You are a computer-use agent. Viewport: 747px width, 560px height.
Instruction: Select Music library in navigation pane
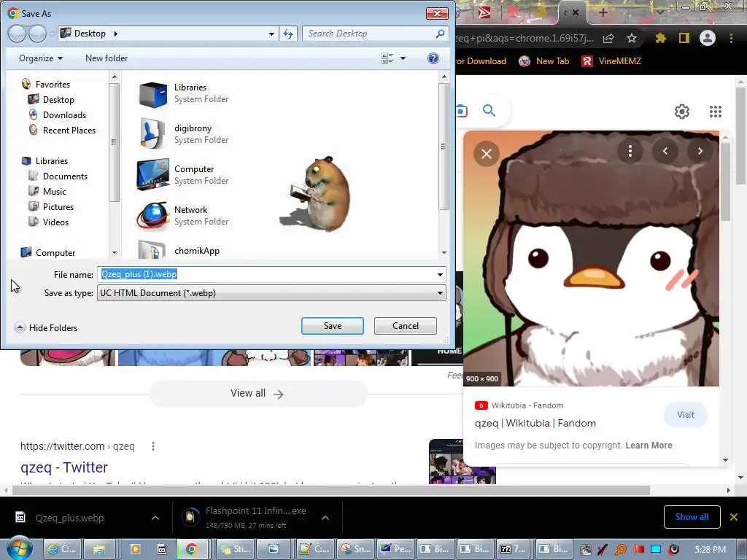click(x=54, y=192)
